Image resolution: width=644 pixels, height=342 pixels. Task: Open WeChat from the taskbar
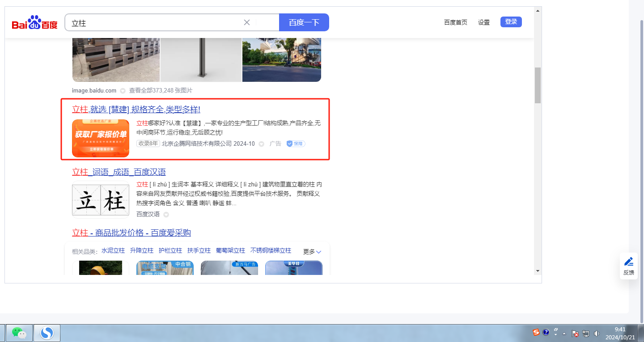19,333
